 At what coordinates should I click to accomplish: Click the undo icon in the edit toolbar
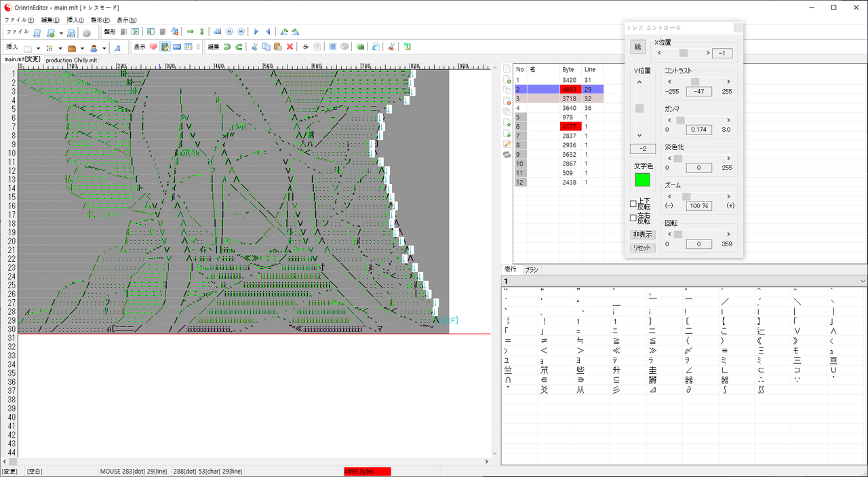point(227,47)
